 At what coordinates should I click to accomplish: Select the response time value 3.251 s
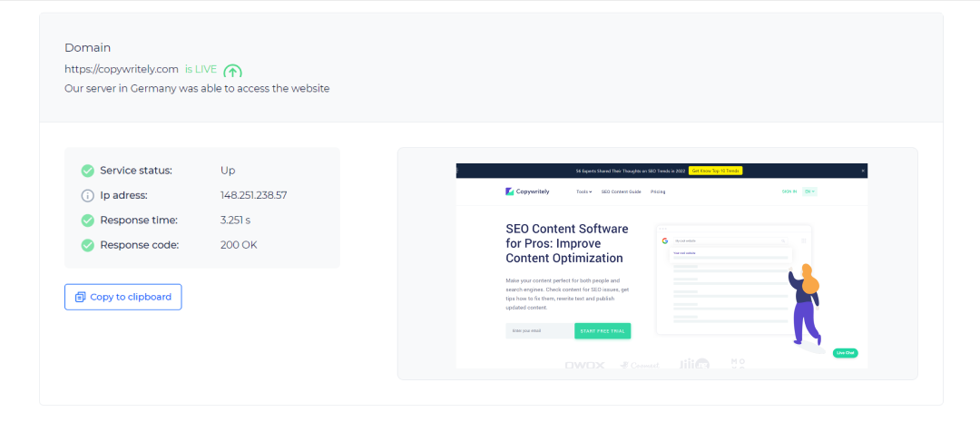[236, 220]
